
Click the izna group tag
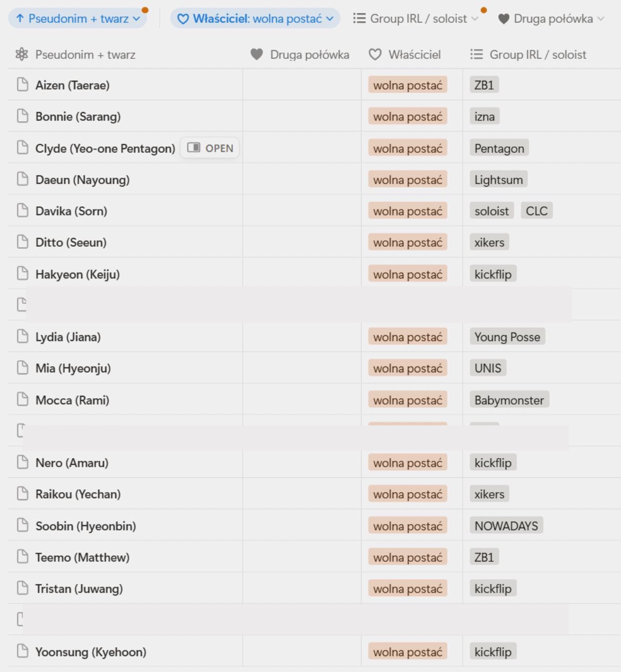pyautogui.click(x=484, y=116)
